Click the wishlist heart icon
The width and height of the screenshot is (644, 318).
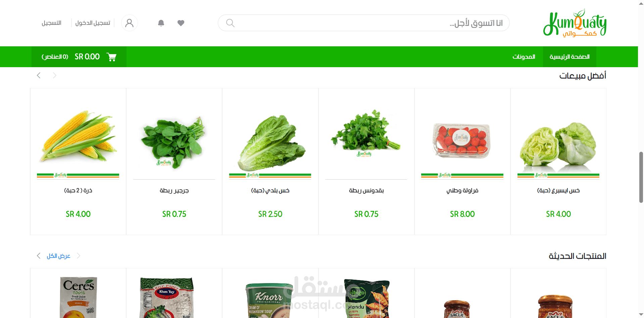pos(181,23)
